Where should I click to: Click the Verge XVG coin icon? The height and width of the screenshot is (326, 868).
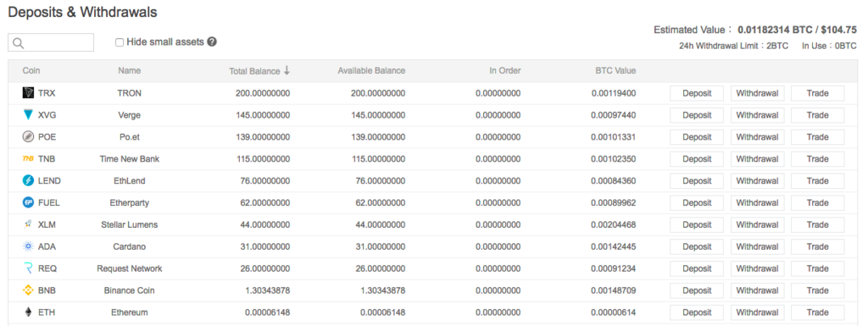28,115
